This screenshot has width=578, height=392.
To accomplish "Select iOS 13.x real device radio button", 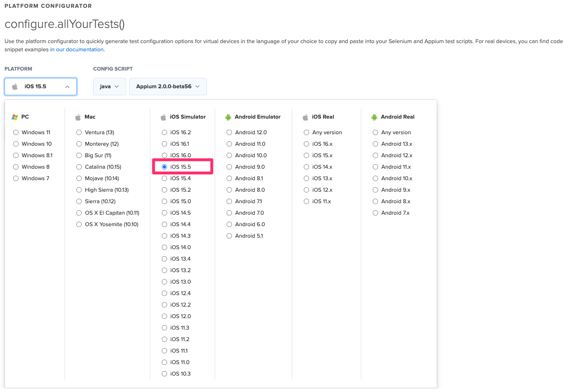I will point(306,179).
